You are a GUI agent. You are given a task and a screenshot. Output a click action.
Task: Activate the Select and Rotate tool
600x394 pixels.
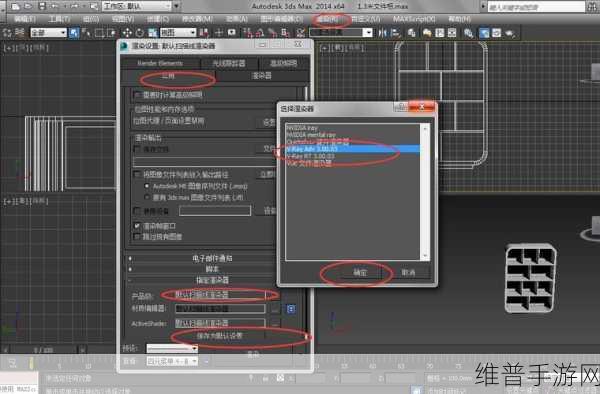(140, 33)
